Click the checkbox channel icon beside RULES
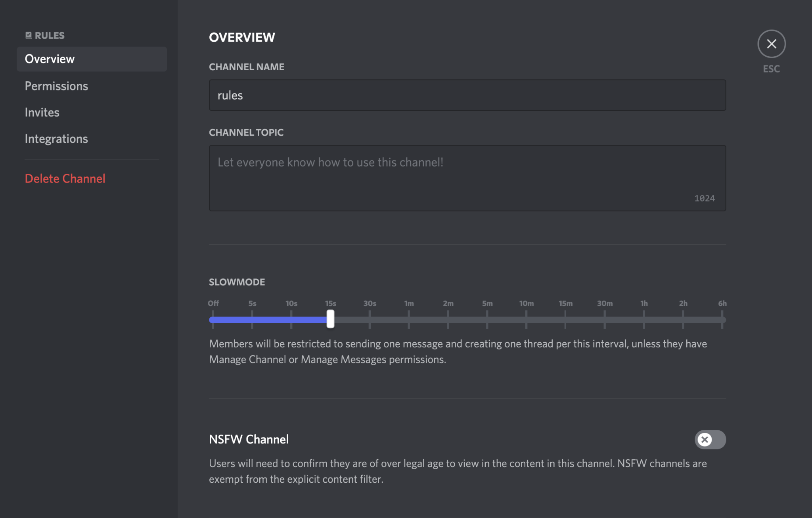The image size is (812, 518). (x=28, y=35)
